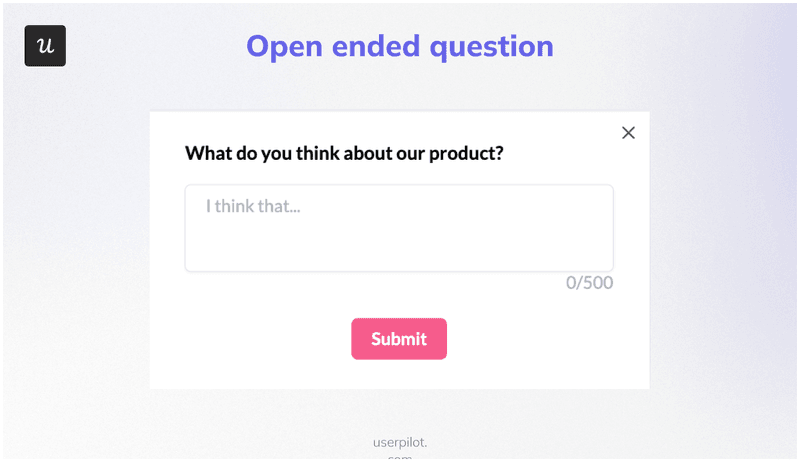800x462 pixels.
Task: Click the empty bottom area of the text box
Action: coord(398,254)
